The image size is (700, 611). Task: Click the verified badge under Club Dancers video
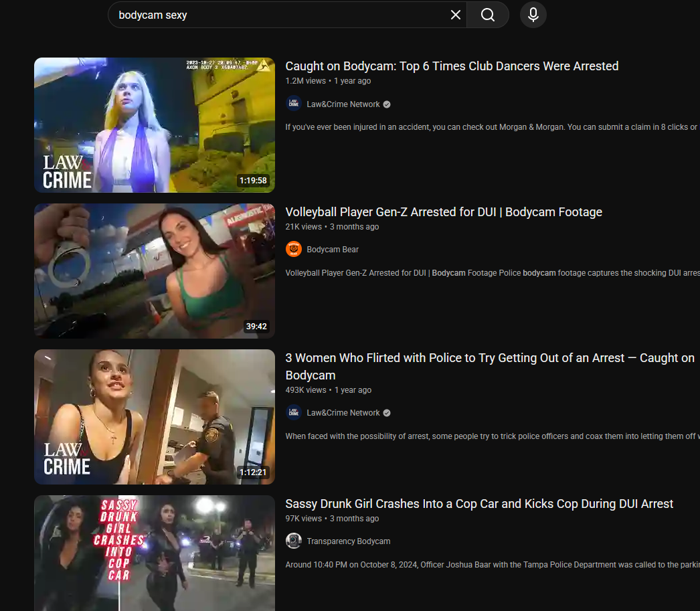pos(387,104)
